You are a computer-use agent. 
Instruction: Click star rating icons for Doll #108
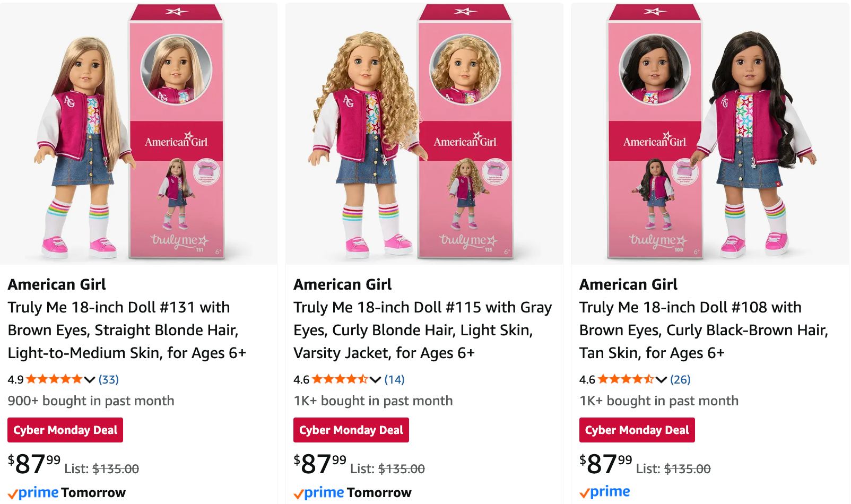[x=626, y=379]
